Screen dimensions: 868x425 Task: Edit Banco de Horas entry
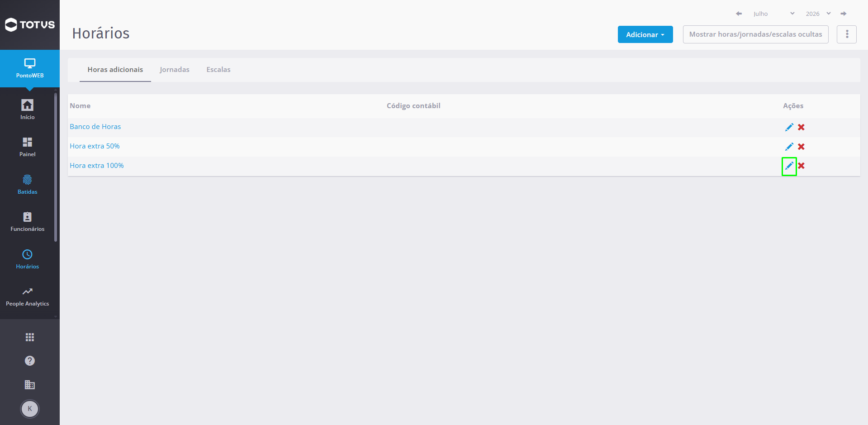(x=789, y=127)
